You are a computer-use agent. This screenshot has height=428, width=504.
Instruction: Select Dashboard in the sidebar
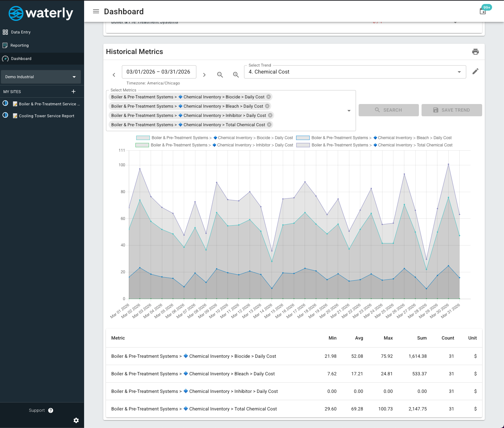[x=42, y=59]
